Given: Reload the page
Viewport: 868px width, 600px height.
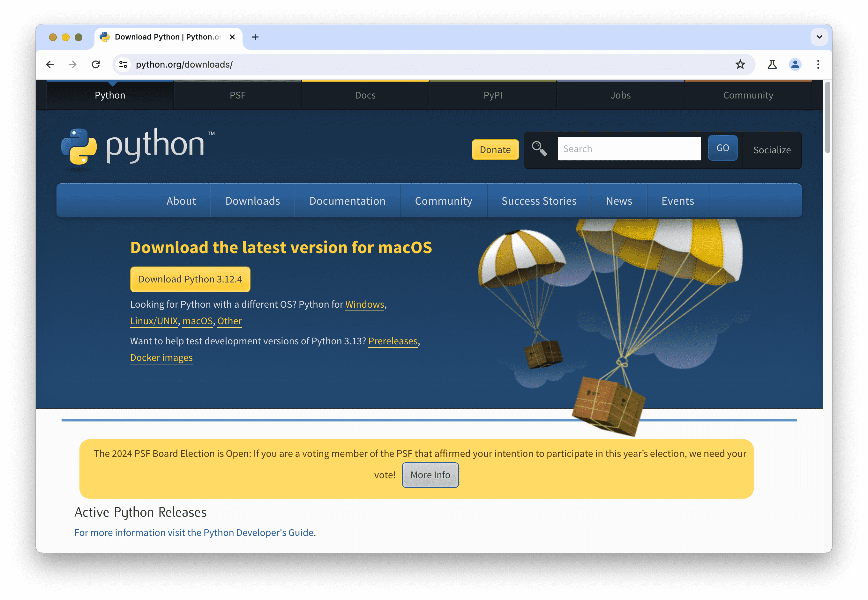Looking at the screenshot, I should pos(96,64).
